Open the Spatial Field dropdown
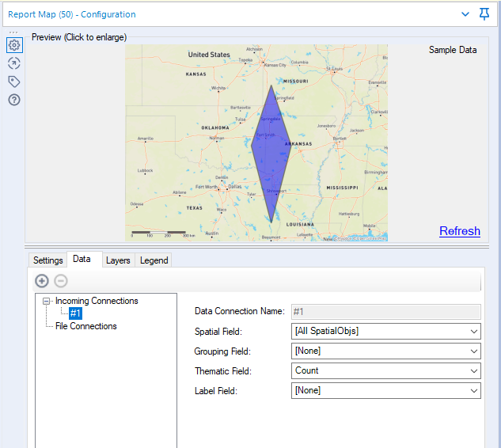This screenshot has width=501, height=448. click(385, 332)
